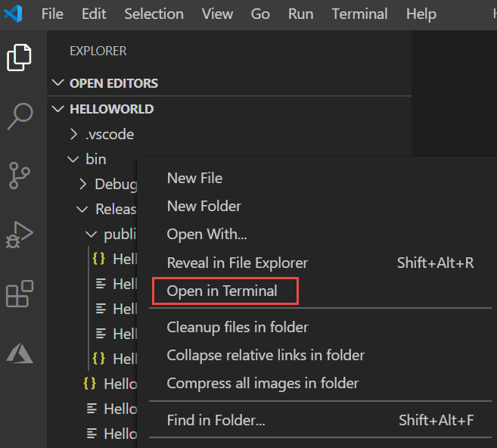497x448 pixels.
Task: Open the Run menu
Action: point(301,14)
